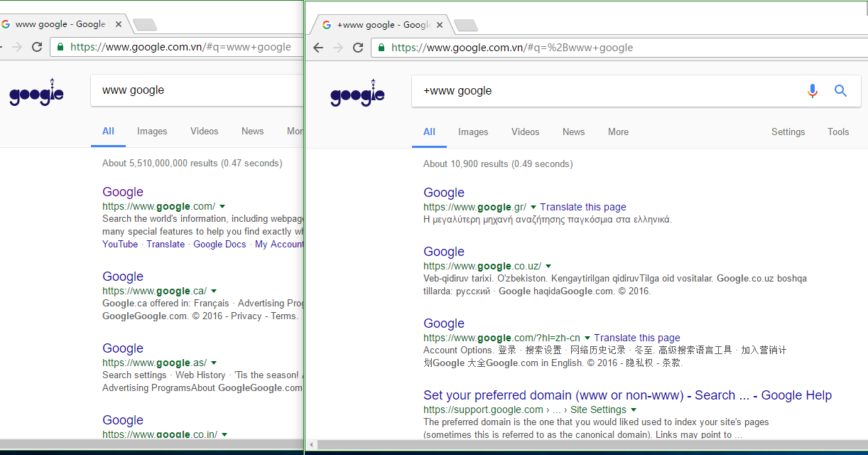
Task: Open a new tab in the left window
Action: pyautogui.click(x=145, y=25)
